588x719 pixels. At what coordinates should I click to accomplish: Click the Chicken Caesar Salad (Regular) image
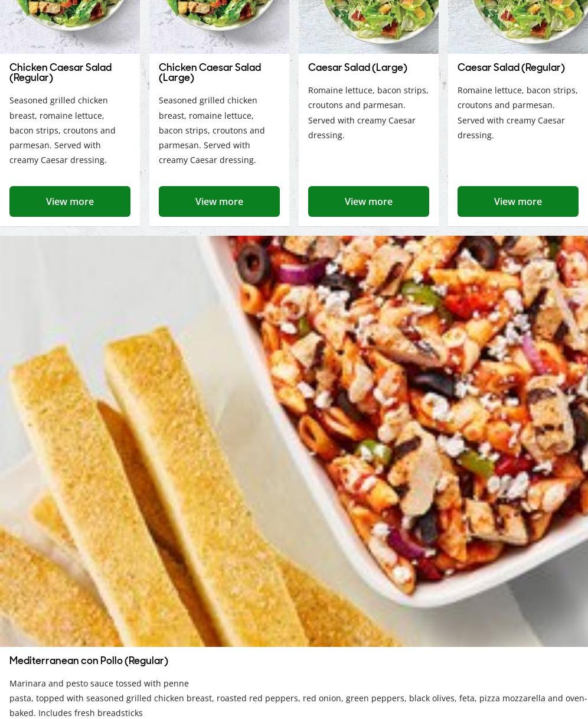[70, 27]
